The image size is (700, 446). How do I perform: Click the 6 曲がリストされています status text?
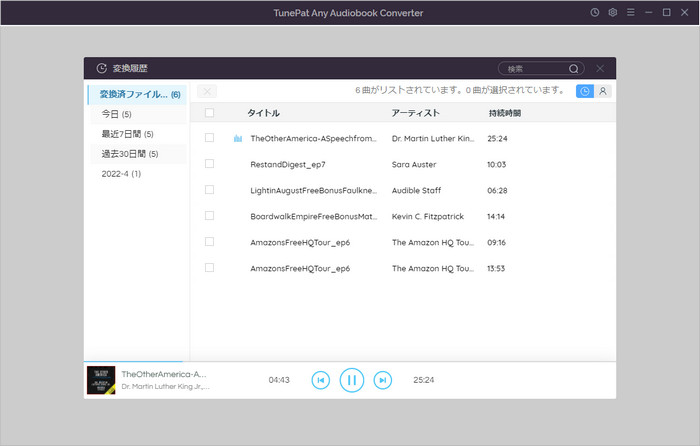tap(460, 90)
